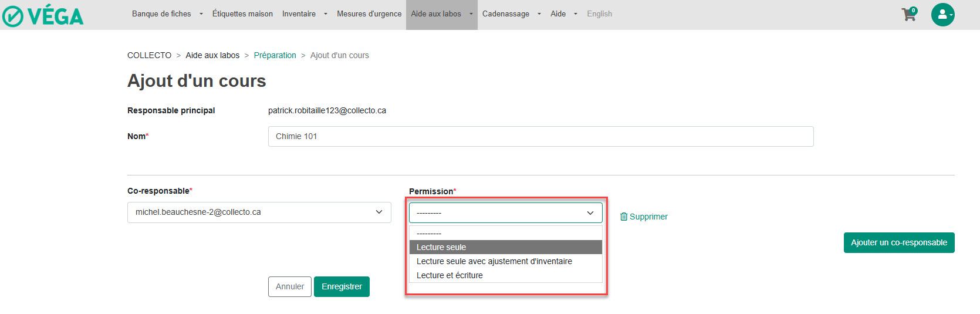This screenshot has width=980, height=314.
Task: Click Ajouter un co-responsable button
Action: tap(898, 242)
